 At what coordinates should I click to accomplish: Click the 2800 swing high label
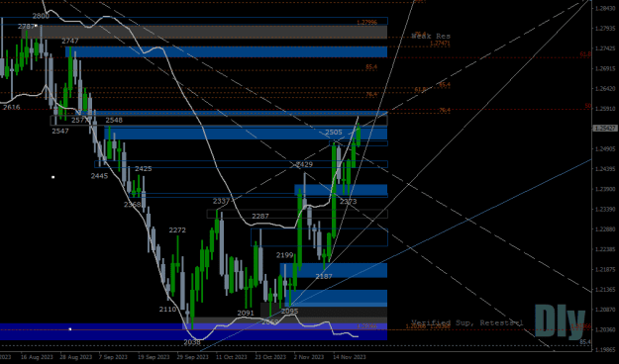41,16
